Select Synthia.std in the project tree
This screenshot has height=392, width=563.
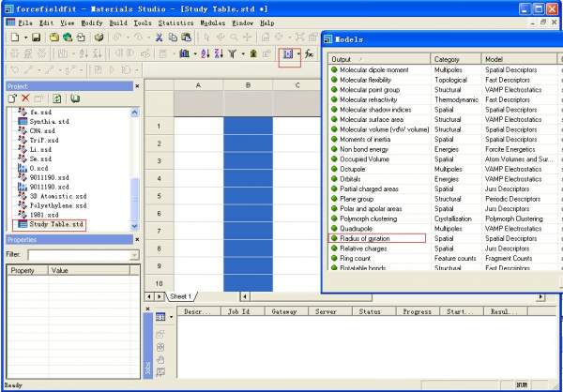pyautogui.click(x=49, y=122)
